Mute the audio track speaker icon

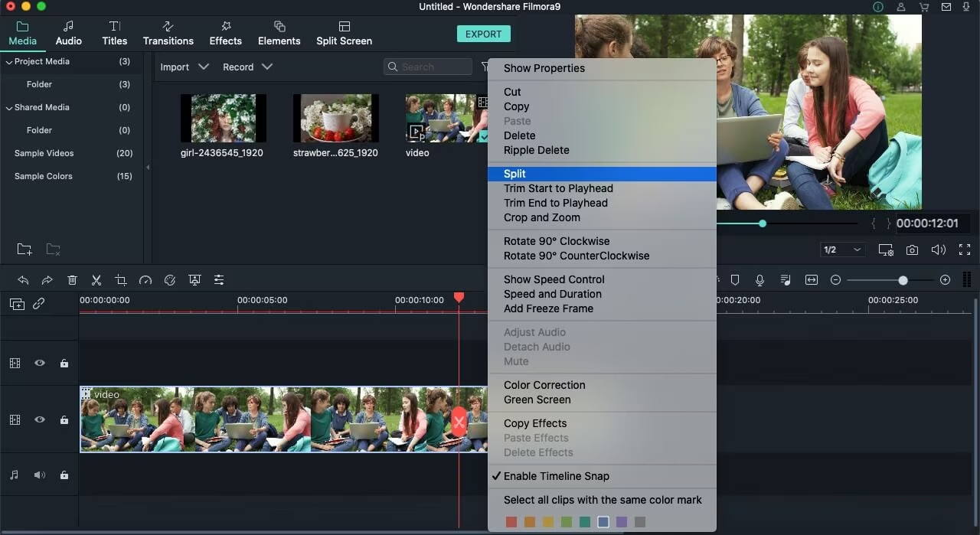(x=40, y=475)
